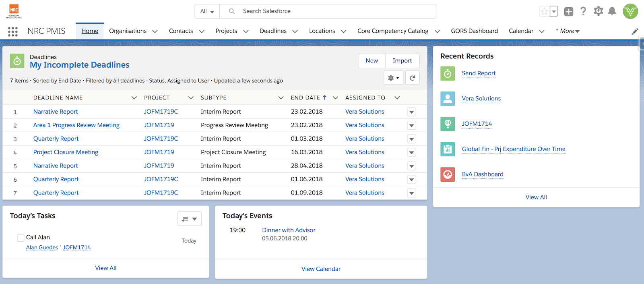
Task: Mark Call Alan task complete
Action: tap(21, 238)
